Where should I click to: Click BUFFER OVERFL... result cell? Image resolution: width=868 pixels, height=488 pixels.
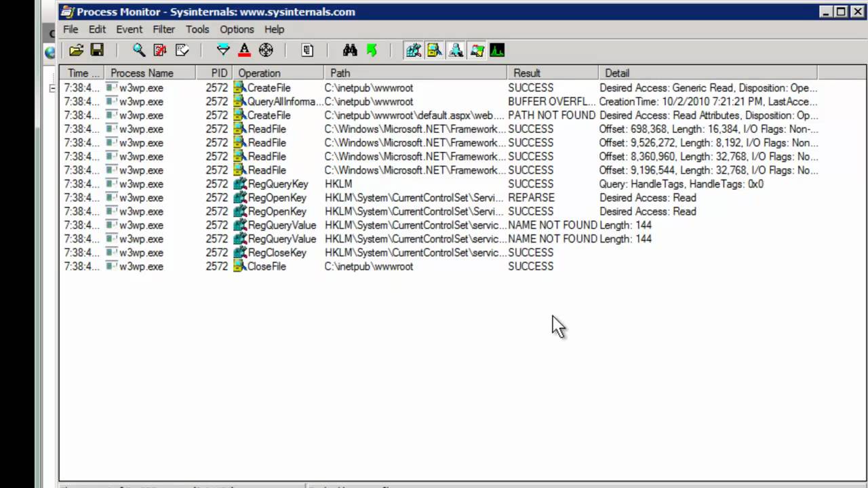[552, 102]
